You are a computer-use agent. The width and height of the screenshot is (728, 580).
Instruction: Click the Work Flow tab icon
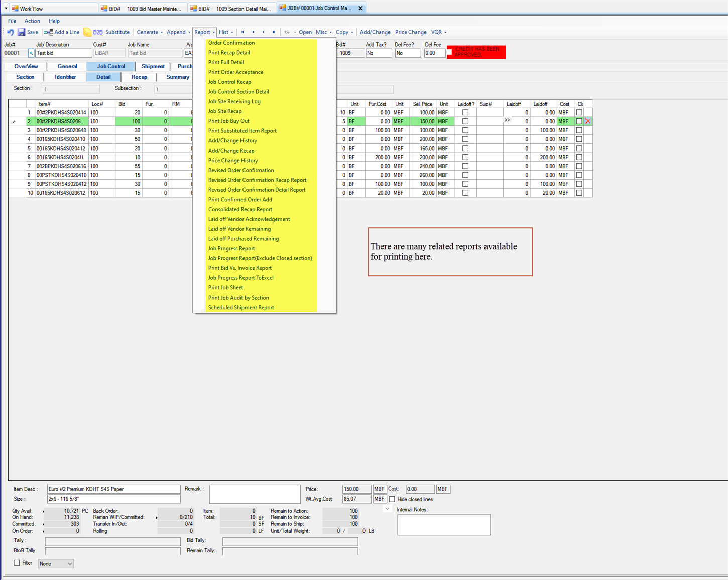point(14,8)
